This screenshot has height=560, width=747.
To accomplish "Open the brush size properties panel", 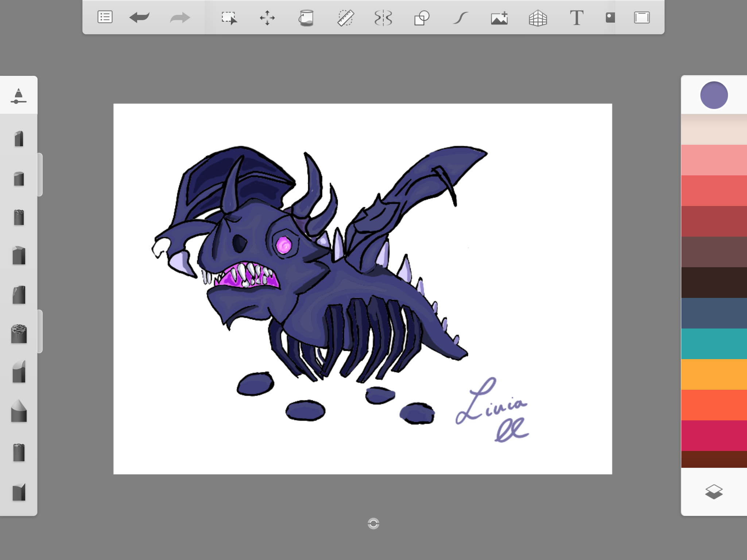I will [19, 96].
